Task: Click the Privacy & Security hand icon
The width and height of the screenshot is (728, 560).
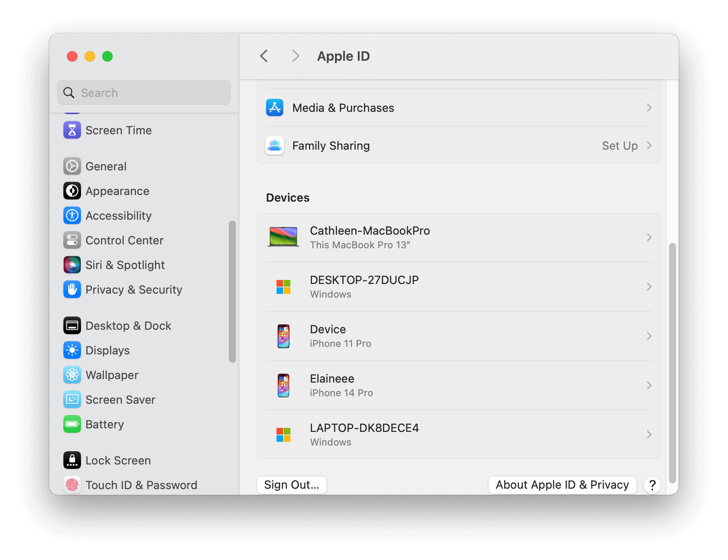Action: tap(72, 290)
